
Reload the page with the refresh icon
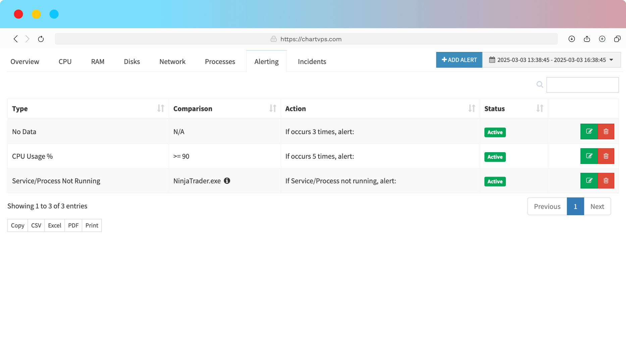tap(41, 39)
